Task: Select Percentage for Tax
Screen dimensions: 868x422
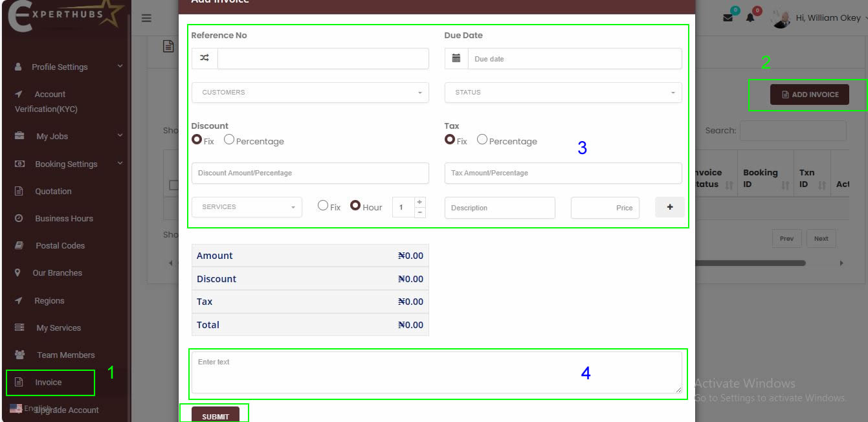Action: 482,139
